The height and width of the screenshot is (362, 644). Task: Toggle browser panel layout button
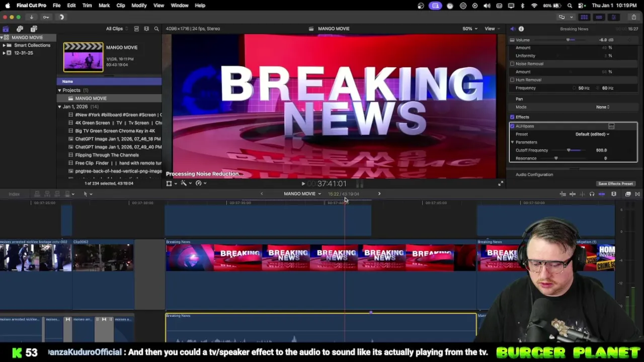click(584, 17)
